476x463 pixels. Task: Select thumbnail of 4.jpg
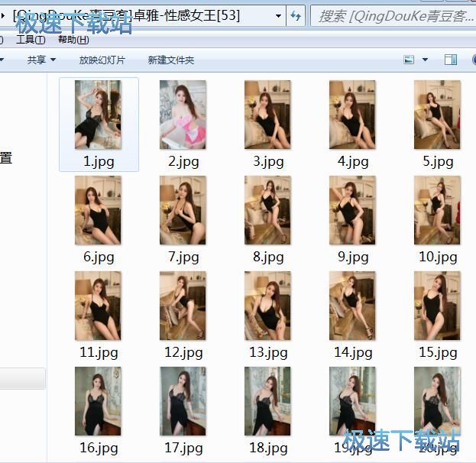tap(352, 115)
